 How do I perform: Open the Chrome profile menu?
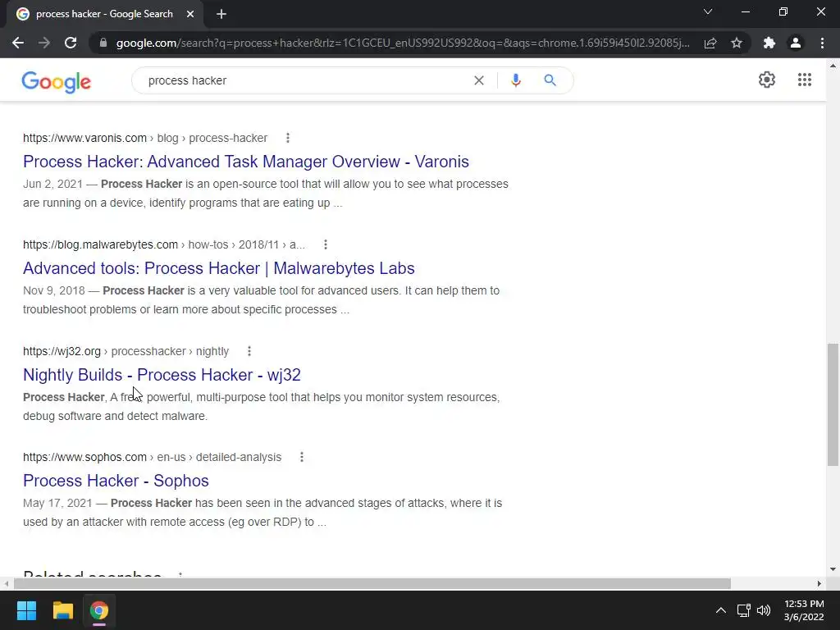pyautogui.click(x=796, y=43)
